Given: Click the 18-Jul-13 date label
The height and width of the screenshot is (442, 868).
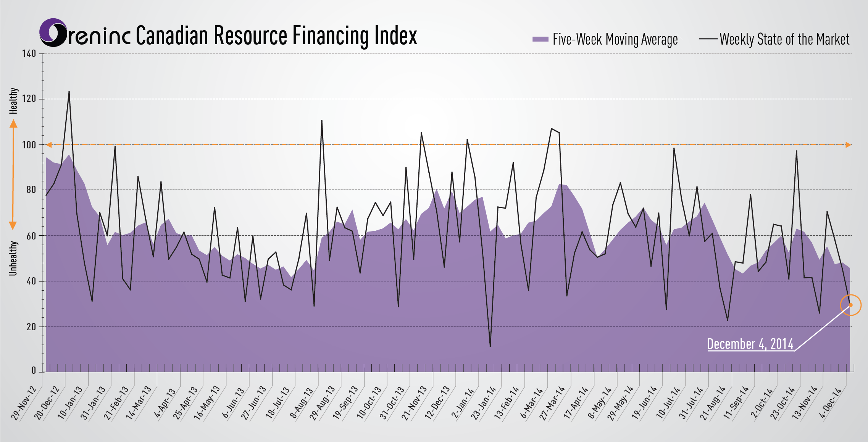Looking at the screenshot, I should click(279, 402).
